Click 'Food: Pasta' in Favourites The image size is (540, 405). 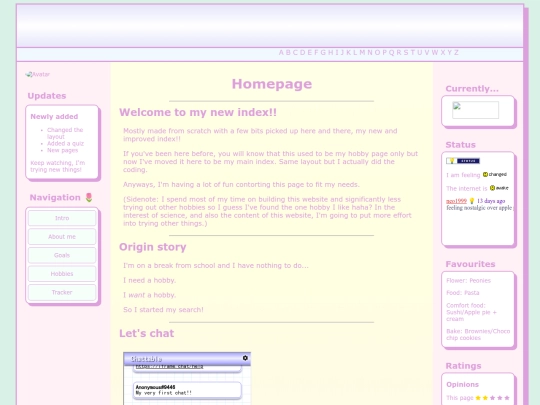point(463,293)
